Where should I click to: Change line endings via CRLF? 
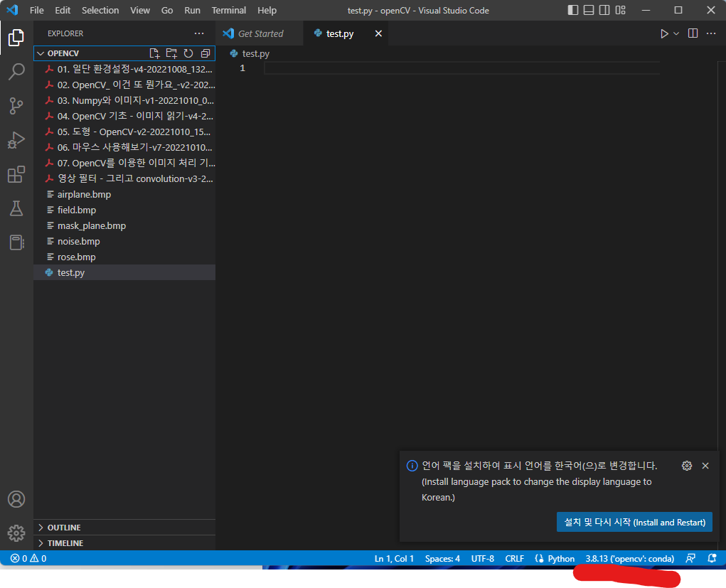click(514, 558)
